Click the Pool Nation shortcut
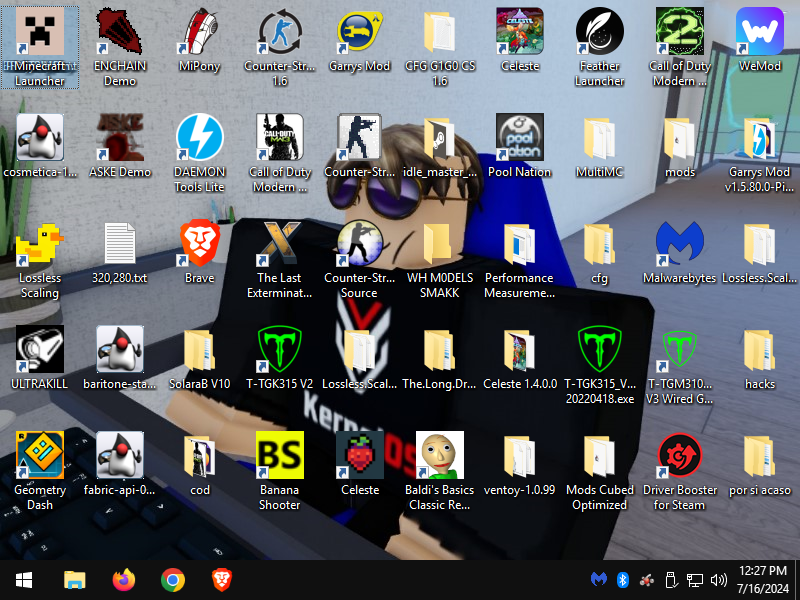This screenshot has width=800, height=600. (x=519, y=146)
